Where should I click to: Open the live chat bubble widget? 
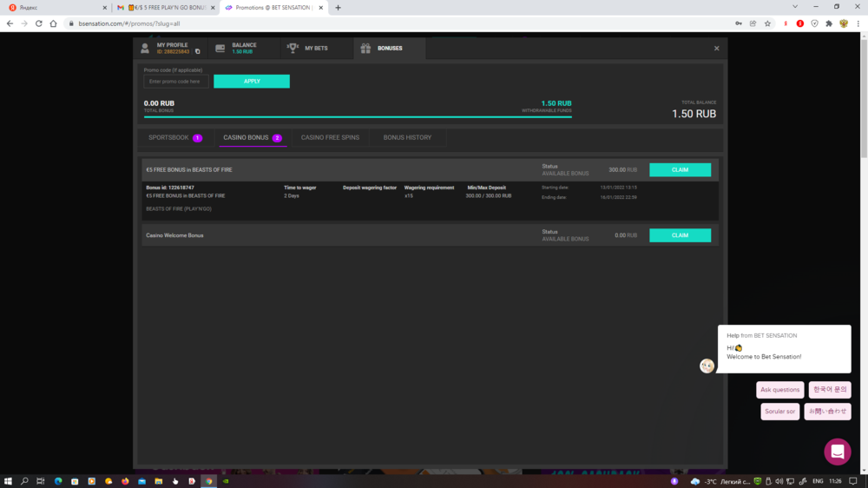[x=837, y=452]
